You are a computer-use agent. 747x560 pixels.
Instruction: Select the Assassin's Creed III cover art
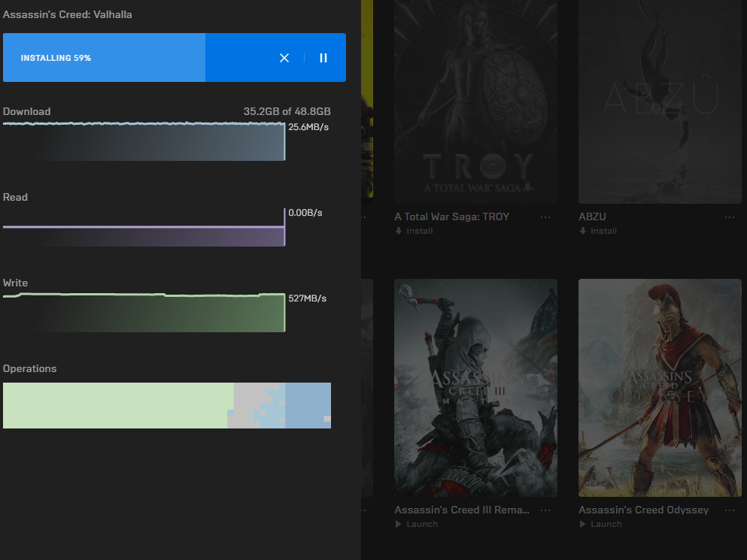(x=475, y=387)
